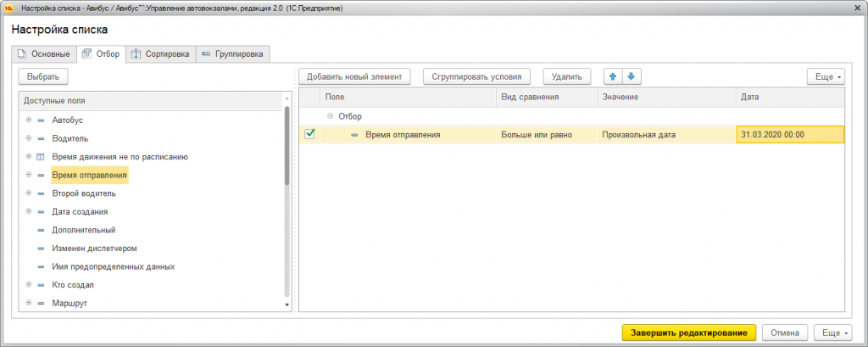Screen dimensions: 868x347
Task: Edit the date field 31.03.2020 00:00
Action: tap(790, 135)
